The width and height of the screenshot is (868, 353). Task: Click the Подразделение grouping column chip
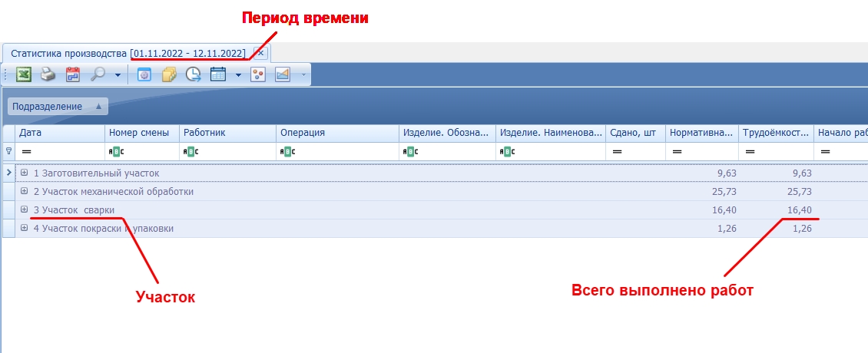[58, 107]
